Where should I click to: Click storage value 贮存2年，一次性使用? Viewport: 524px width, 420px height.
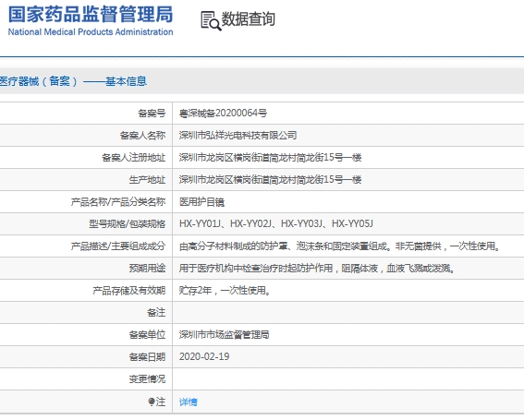[225, 291]
